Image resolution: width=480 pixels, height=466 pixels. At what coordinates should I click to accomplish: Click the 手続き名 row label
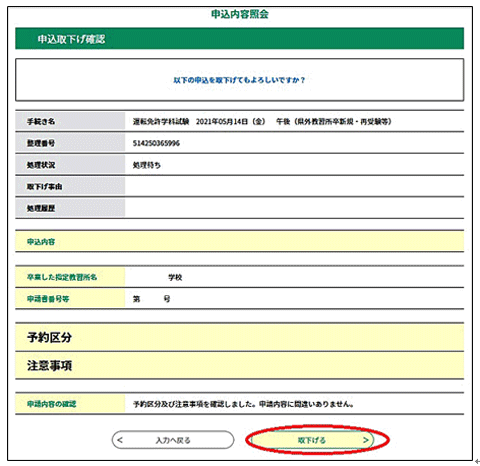41,121
